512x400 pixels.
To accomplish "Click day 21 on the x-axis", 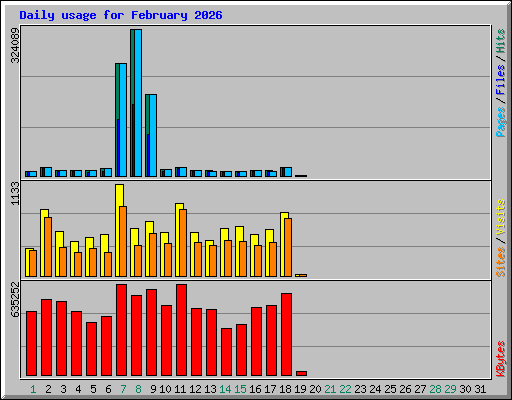I will click(x=330, y=389).
